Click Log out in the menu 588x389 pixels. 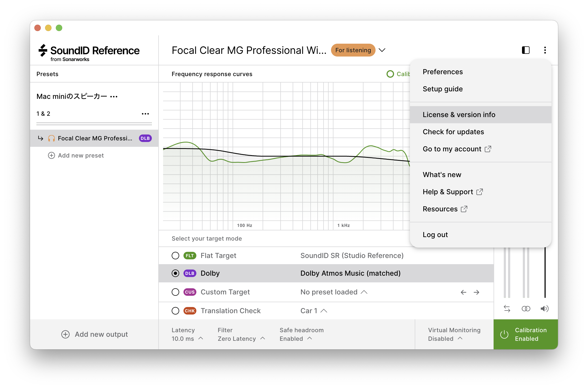tap(481, 235)
